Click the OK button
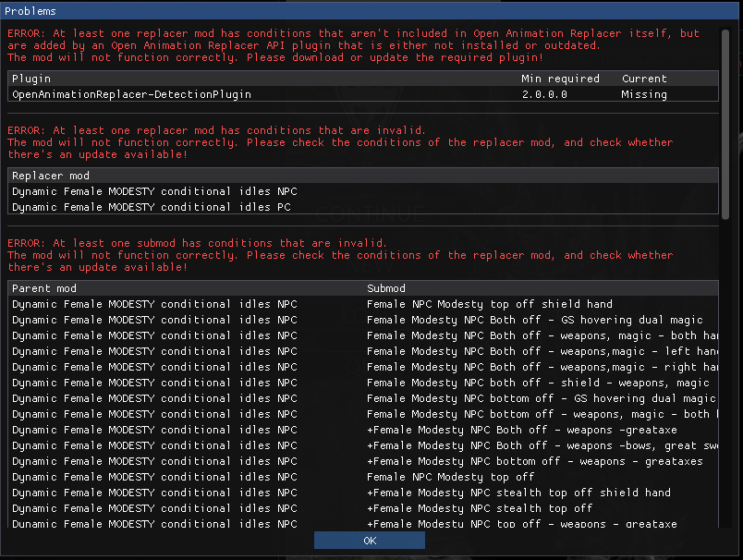743x560 pixels. point(369,541)
